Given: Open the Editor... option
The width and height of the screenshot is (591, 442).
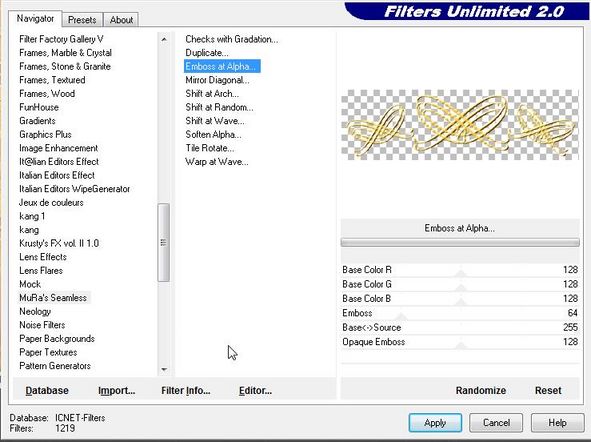Looking at the screenshot, I should click(255, 390).
